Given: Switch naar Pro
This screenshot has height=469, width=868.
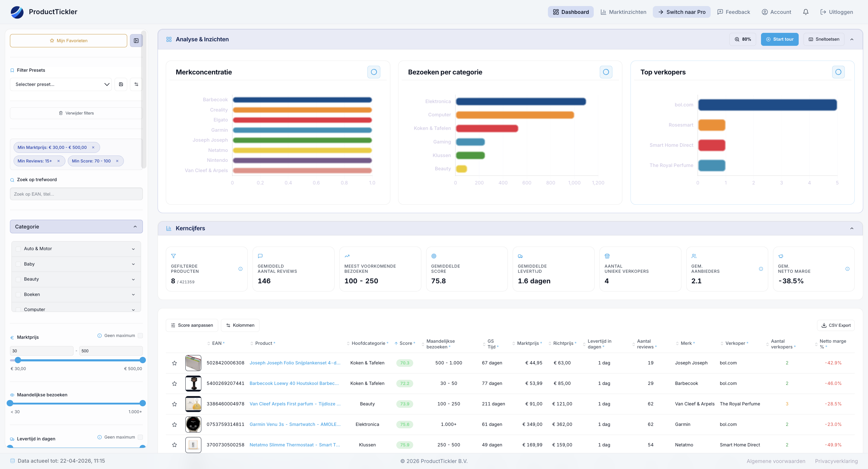Looking at the screenshot, I should click(x=682, y=12).
